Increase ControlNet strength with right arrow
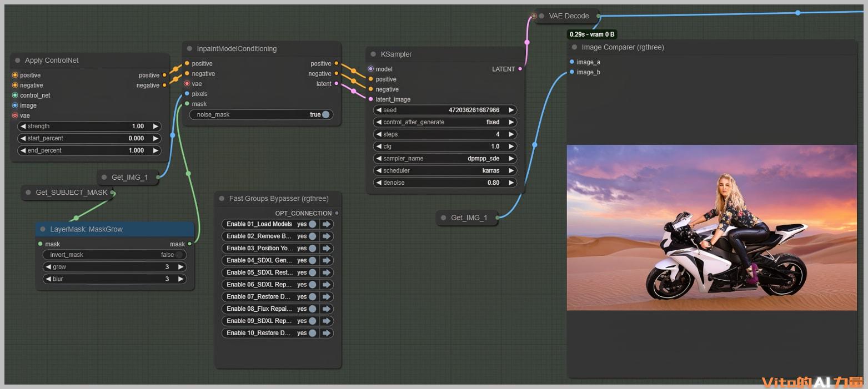Image resolution: width=868 pixels, height=389 pixels. tap(155, 127)
